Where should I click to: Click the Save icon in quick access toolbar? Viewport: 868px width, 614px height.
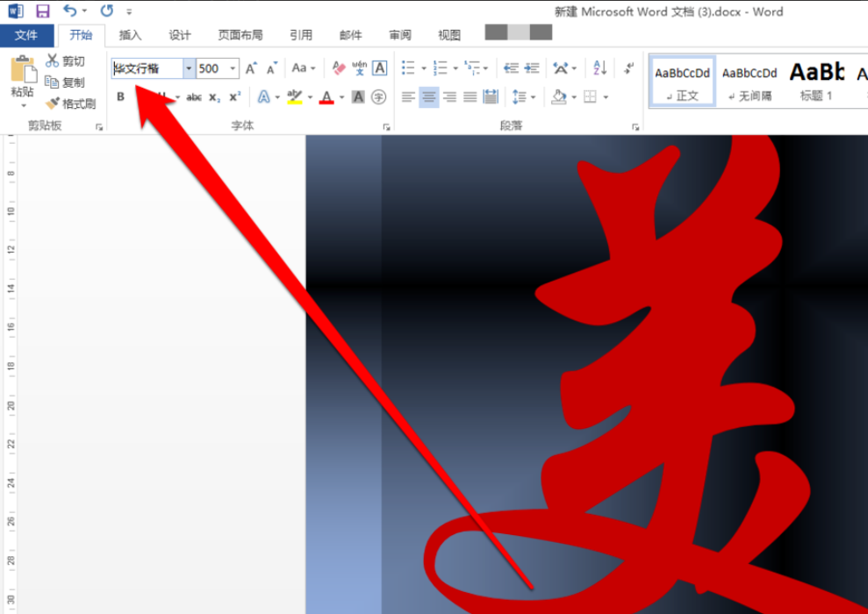[43, 11]
